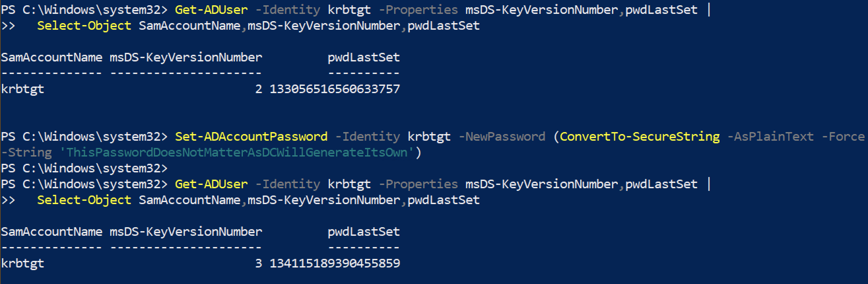Click krbtgt in the first output row
The image size is (868, 284).
(x=22, y=89)
